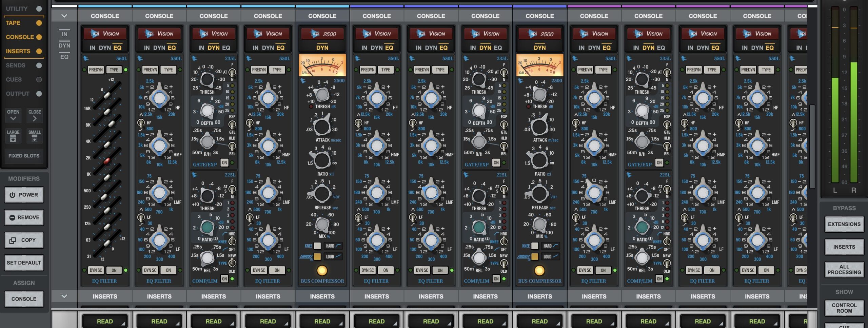
Task: Flip the NEW/OLD type switch on the first 225L
Action: (232, 263)
